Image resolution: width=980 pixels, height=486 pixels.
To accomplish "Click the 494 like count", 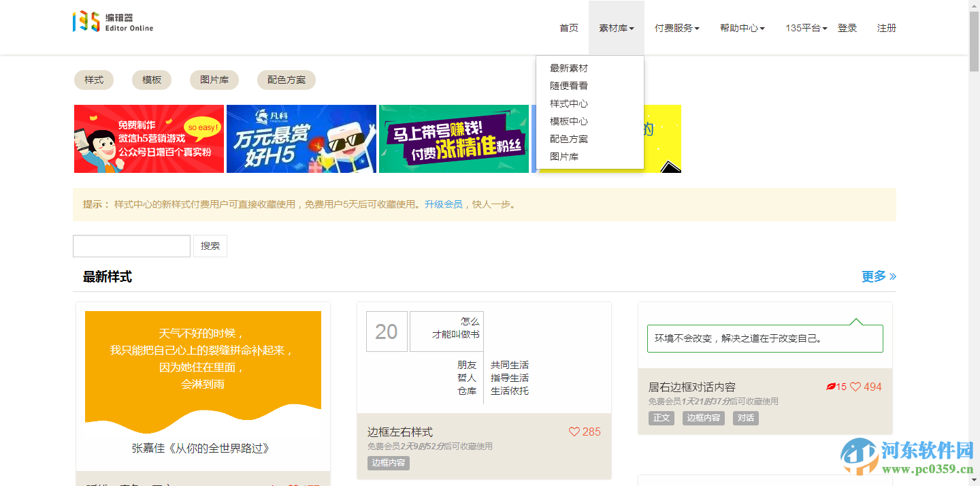I will point(872,387).
